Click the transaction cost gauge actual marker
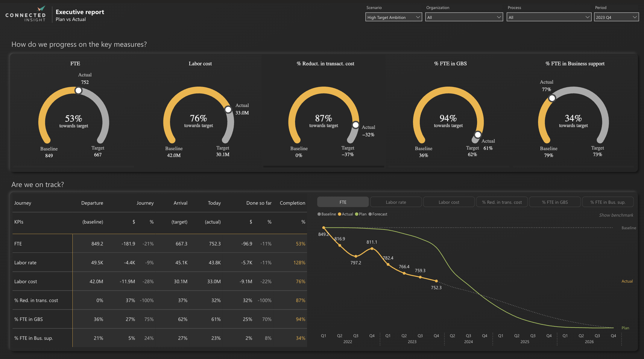Viewport: 644px width, 359px height. click(x=356, y=125)
